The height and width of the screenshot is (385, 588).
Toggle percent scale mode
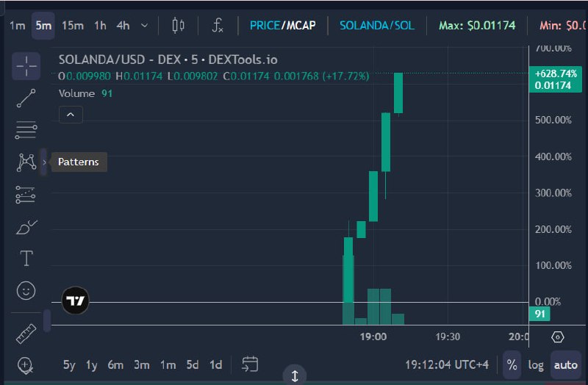click(x=512, y=364)
